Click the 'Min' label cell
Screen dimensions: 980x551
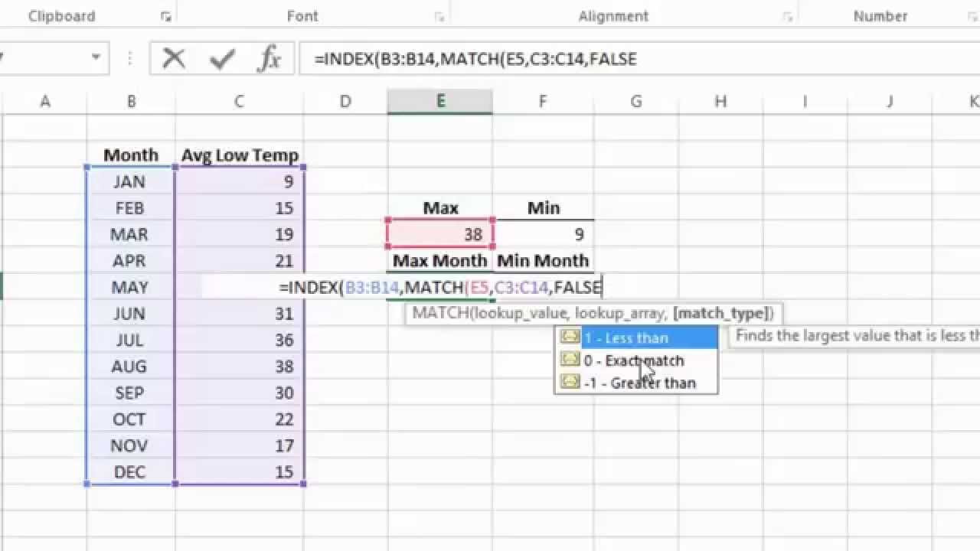[x=543, y=208]
